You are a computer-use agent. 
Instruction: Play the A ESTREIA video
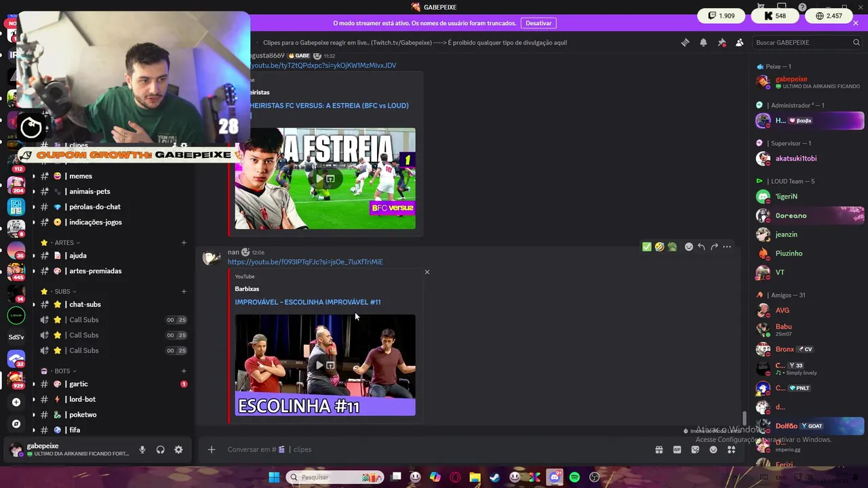click(319, 179)
